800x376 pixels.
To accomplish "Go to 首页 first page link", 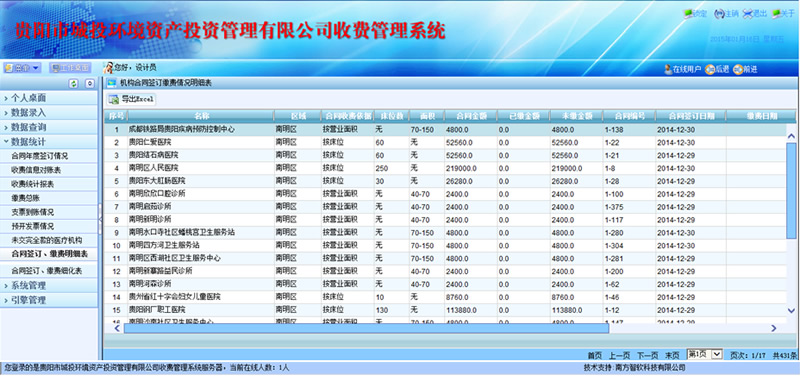I will pos(594,355).
